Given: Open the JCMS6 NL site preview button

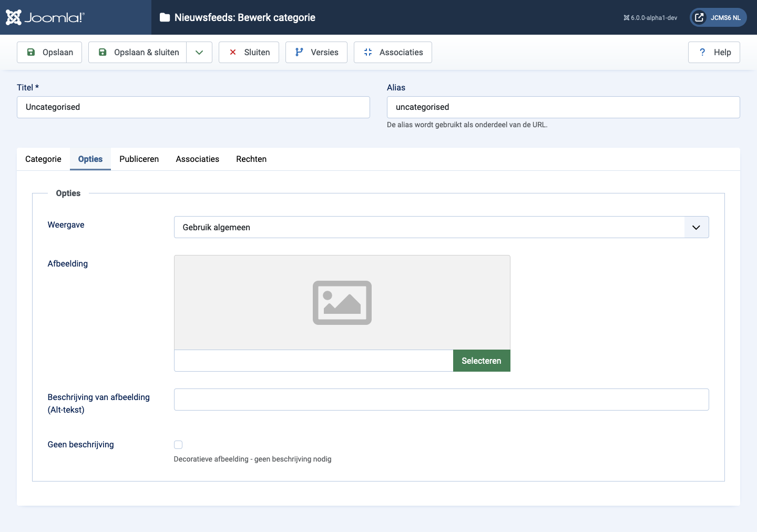Looking at the screenshot, I should click(718, 17).
